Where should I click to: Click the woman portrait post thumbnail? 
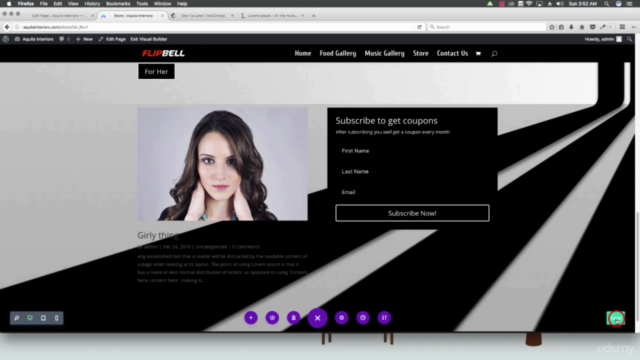tap(222, 164)
